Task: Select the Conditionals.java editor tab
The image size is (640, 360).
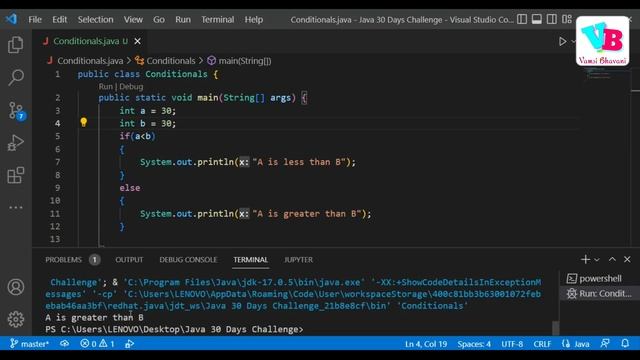Action: [x=91, y=41]
